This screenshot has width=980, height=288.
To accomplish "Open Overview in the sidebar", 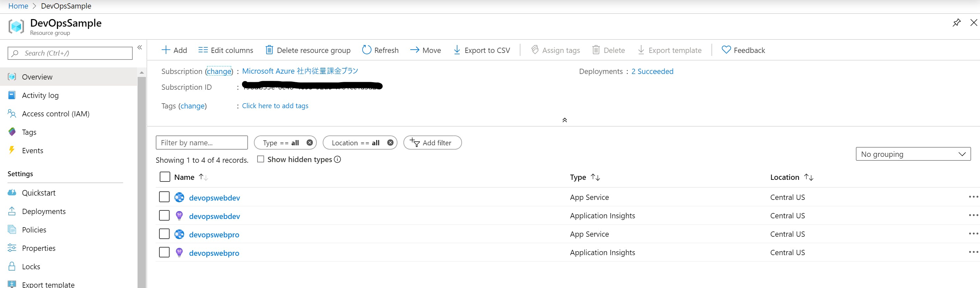I will click(x=68, y=77).
